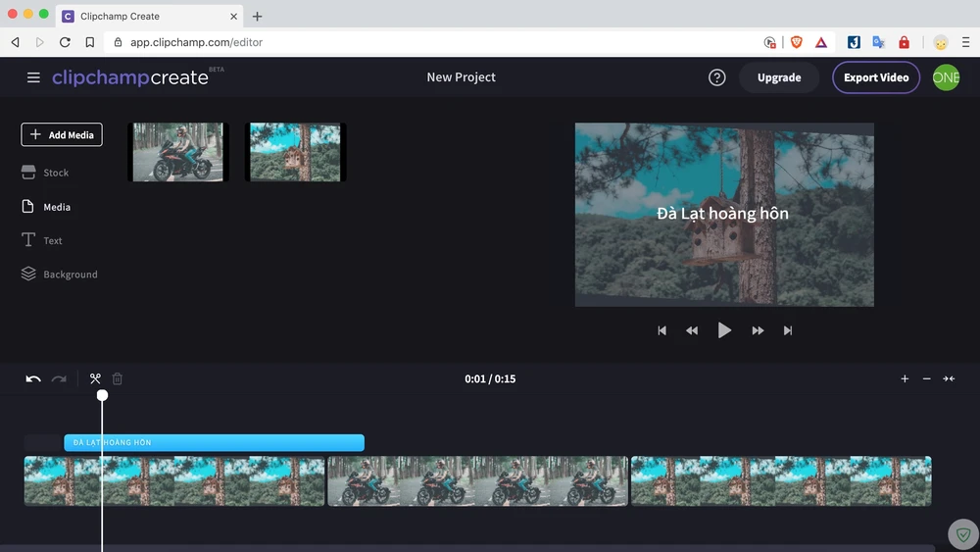Skip to start of the video

pos(662,331)
